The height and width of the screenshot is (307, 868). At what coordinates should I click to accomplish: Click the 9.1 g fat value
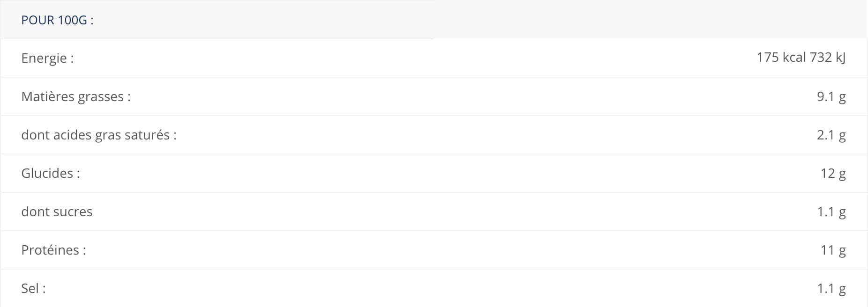[x=831, y=97]
